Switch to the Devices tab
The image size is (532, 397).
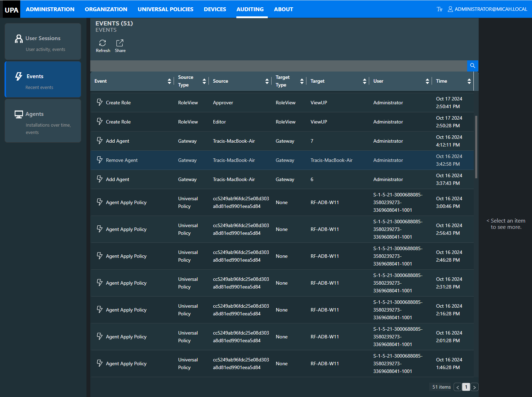[x=215, y=9]
